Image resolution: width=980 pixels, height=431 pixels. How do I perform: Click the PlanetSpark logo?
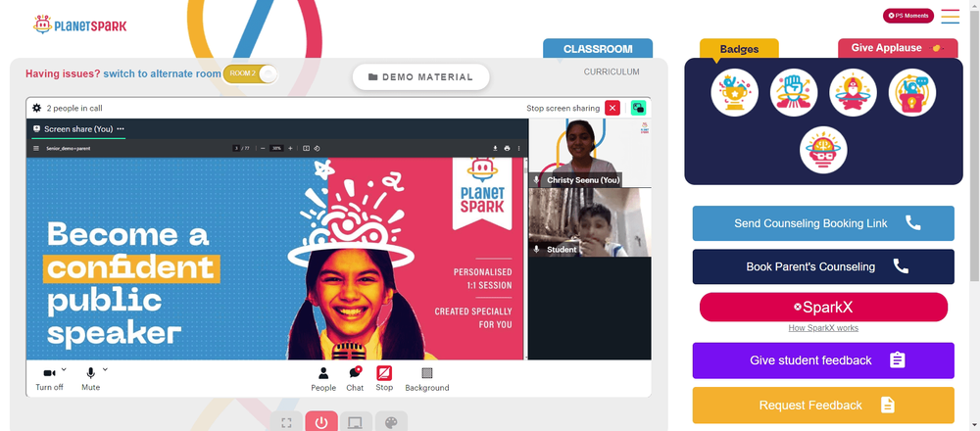point(80,25)
